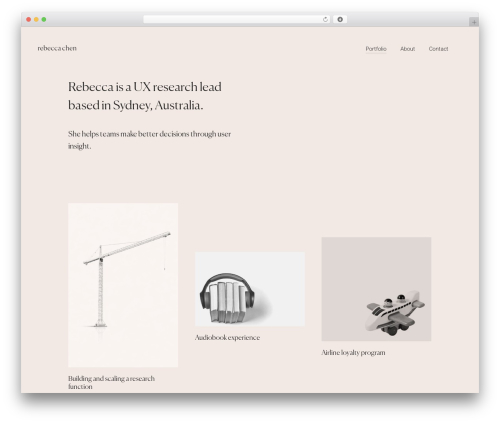Click headline 'Rebecca is a UX research lead'
Viewport: 500px width, 423px height.
click(145, 87)
